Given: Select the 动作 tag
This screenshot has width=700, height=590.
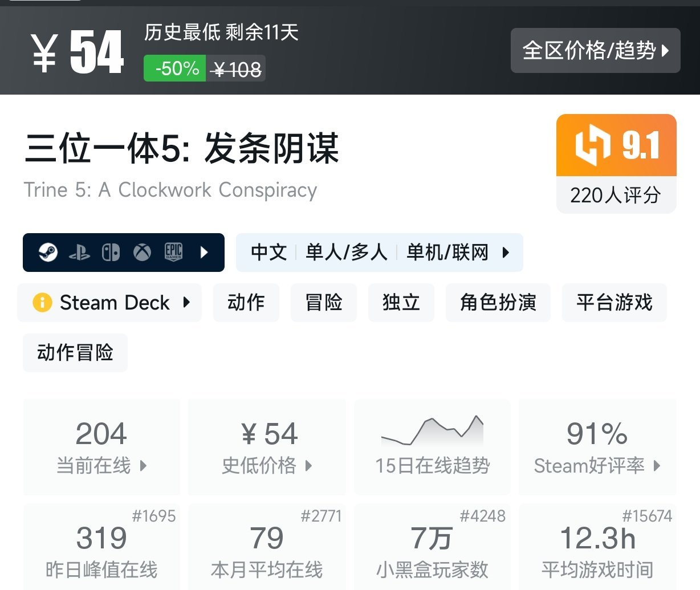Looking at the screenshot, I should (x=246, y=302).
